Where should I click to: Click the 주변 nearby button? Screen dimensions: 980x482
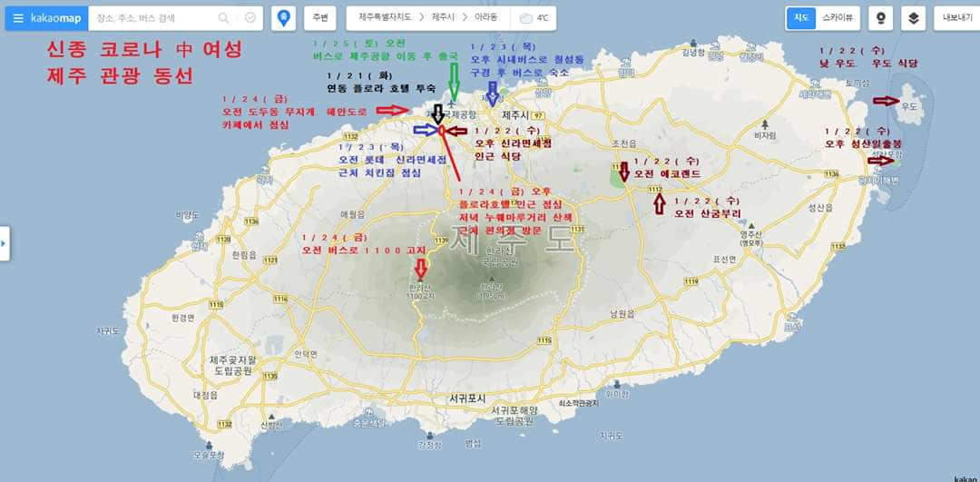(318, 18)
